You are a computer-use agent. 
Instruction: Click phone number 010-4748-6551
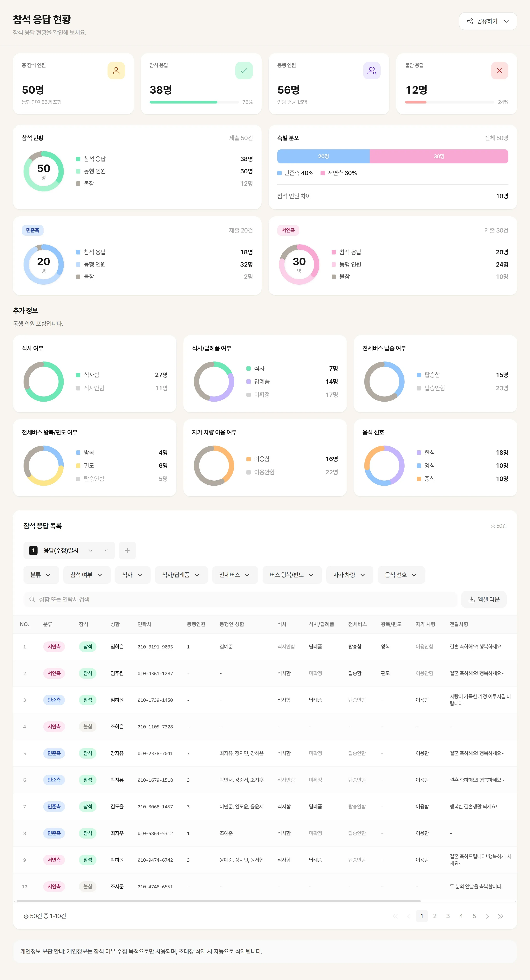tap(155, 887)
